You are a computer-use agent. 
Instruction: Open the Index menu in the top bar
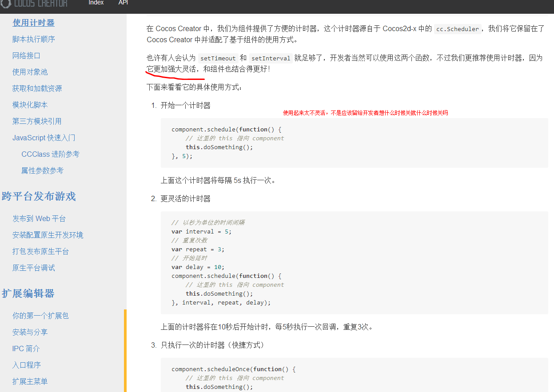pyautogui.click(x=96, y=3)
